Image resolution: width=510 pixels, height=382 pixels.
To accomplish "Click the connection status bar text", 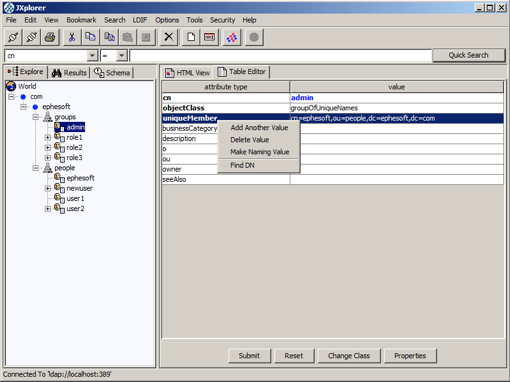I will coord(57,374).
